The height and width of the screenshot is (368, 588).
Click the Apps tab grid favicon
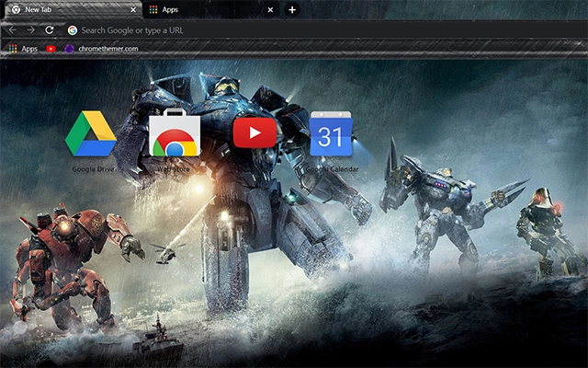[153, 10]
